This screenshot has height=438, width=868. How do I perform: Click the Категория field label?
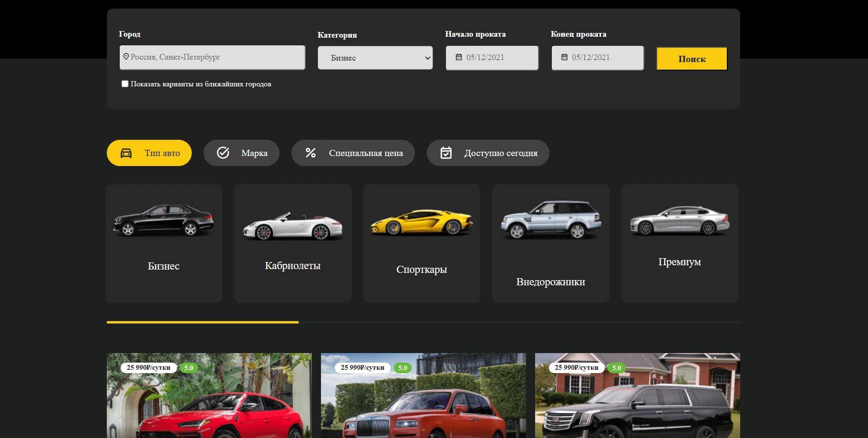point(337,35)
